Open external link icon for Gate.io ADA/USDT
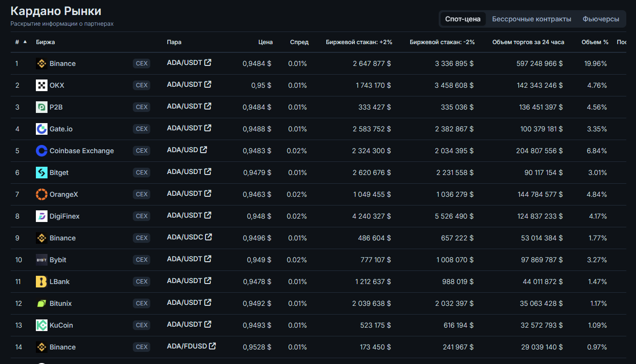The height and width of the screenshot is (364, 636). click(208, 128)
